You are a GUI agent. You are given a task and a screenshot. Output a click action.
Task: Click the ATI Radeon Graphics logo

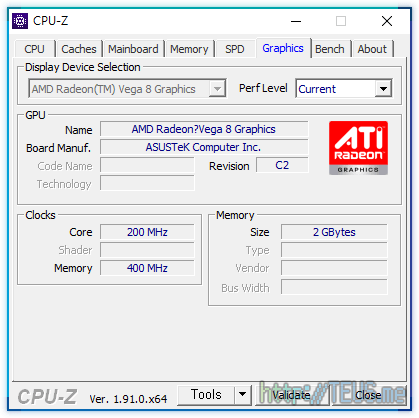click(x=358, y=148)
